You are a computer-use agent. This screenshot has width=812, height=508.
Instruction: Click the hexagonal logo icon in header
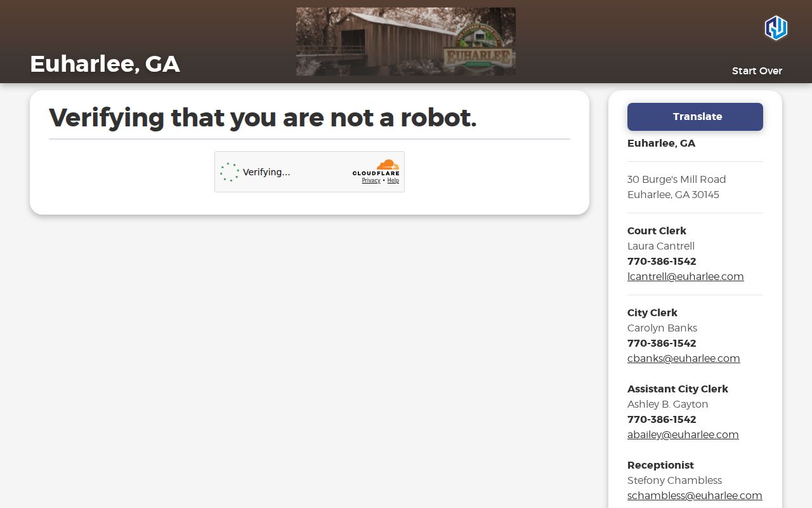coord(775,28)
